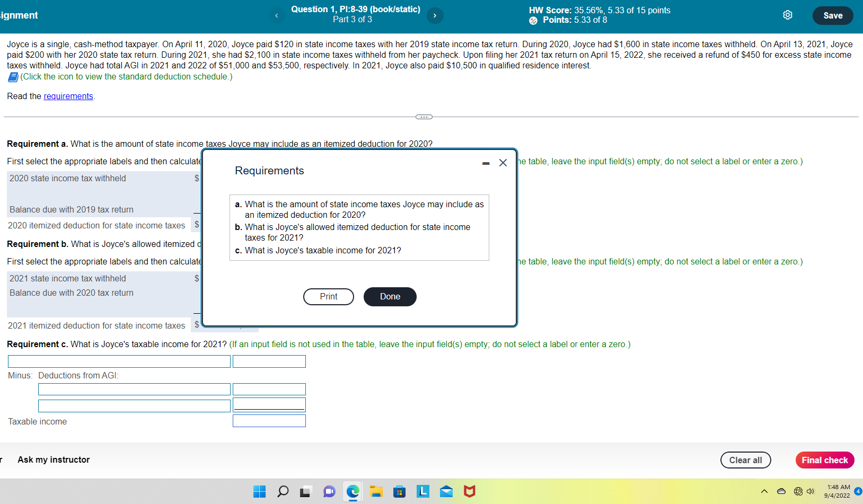Screen dimensions: 863x504
Task: Go to the next question arrow
Action: pos(435,15)
